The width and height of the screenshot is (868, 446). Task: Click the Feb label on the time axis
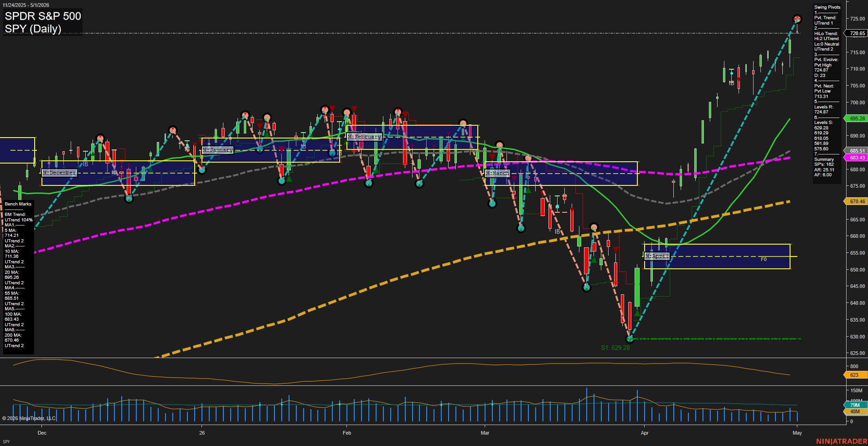pyautogui.click(x=347, y=433)
